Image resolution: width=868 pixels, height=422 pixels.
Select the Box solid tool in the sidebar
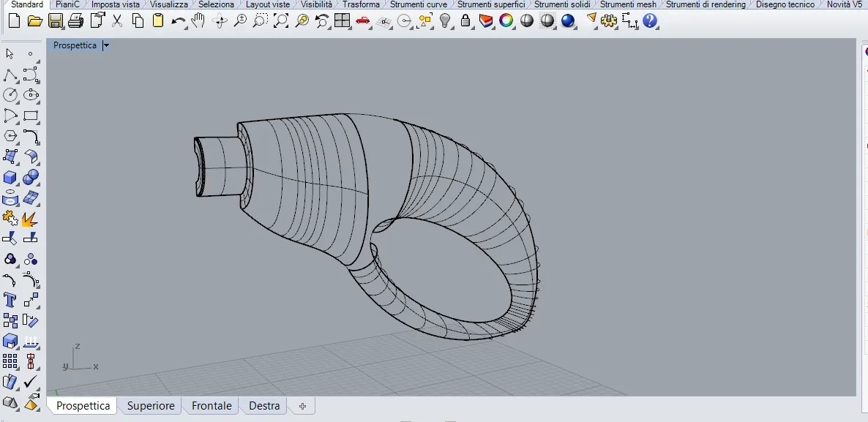click(x=10, y=178)
